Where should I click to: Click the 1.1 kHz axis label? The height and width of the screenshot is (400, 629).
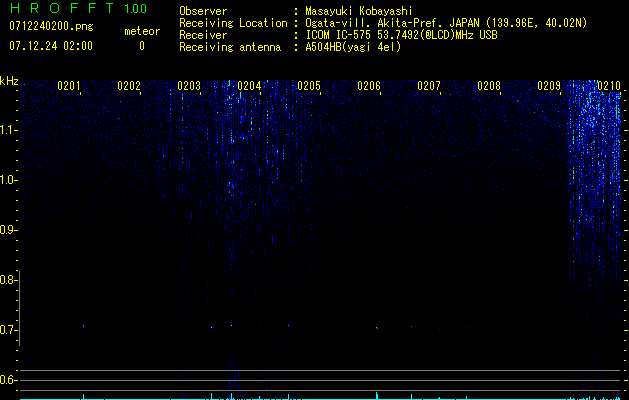click(x=7, y=130)
